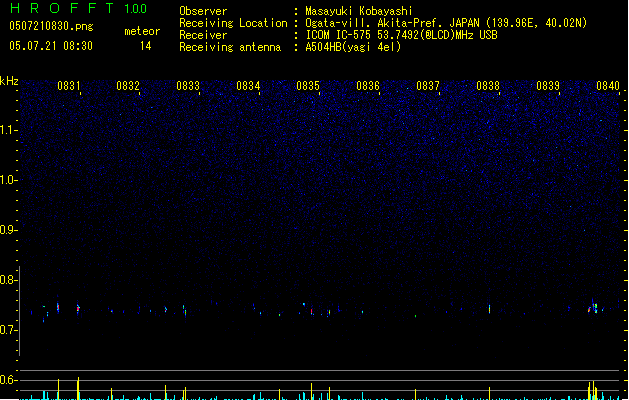The image size is (629, 400).
Task: Click the 0840 time marker
Action: 608,86
